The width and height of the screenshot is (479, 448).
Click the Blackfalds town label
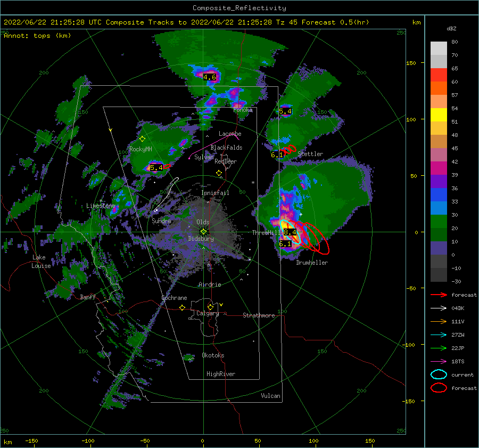226,148
